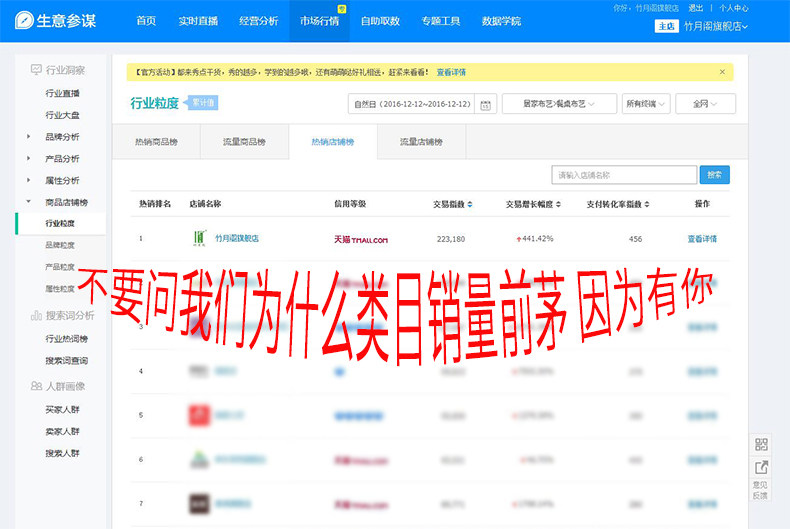Open the 专题工具 menu
This screenshot has width=790, height=529.
point(441,21)
